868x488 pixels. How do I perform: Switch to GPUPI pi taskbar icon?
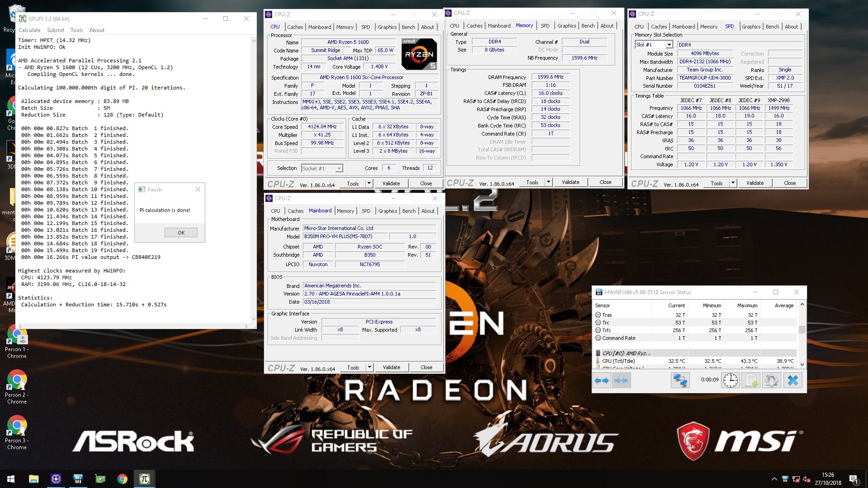tap(145, 479)
